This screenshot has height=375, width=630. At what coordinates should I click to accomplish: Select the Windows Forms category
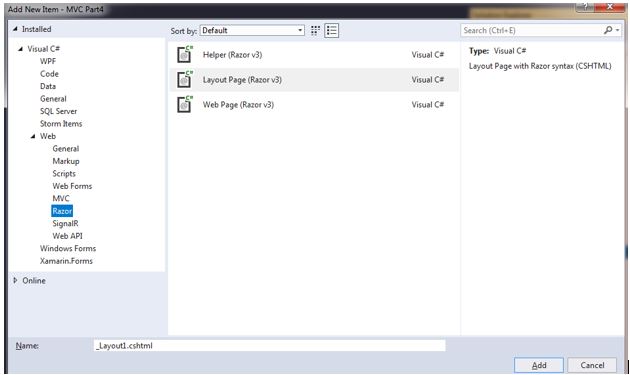68,248
